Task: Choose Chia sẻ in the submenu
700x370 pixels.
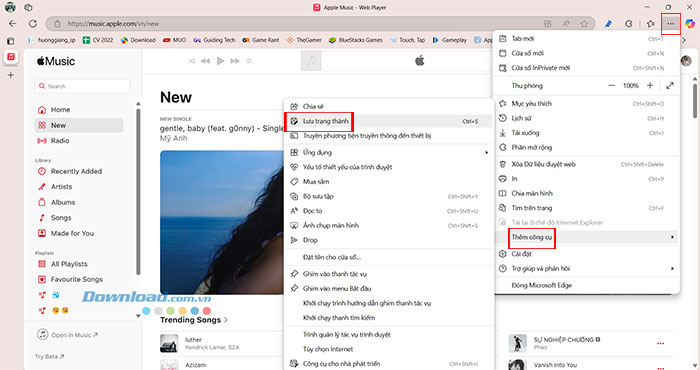Action: pos(389,107)
